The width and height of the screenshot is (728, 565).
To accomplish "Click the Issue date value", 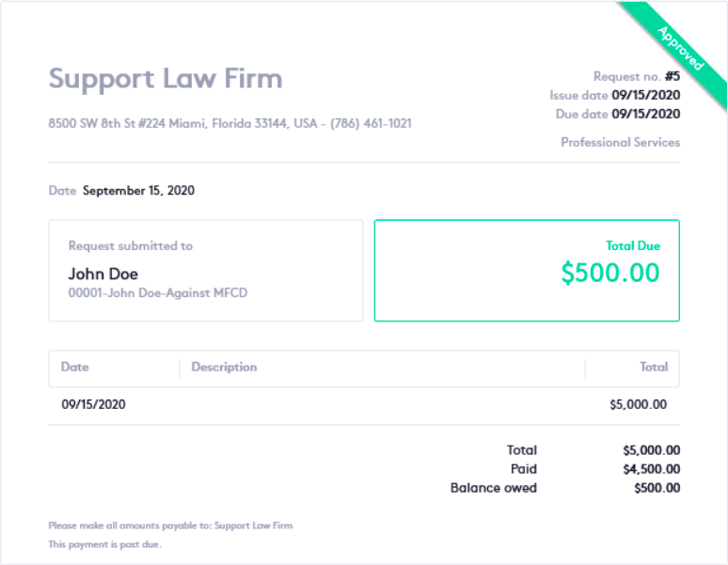I will tap(645, 95).
